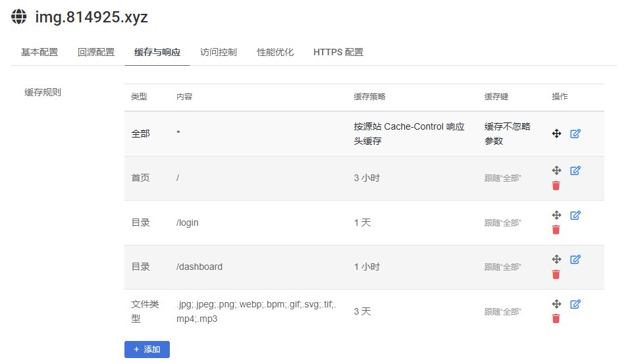This screenshot has width=634, height=364.
Task: Delete the 文件类型 cache rule
Action: point(556,319)
